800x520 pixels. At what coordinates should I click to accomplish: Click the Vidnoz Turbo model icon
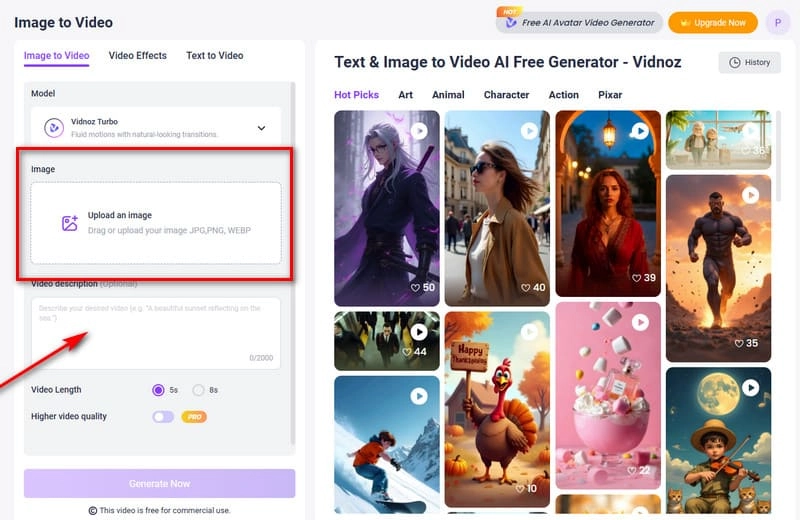click(53, 128)
